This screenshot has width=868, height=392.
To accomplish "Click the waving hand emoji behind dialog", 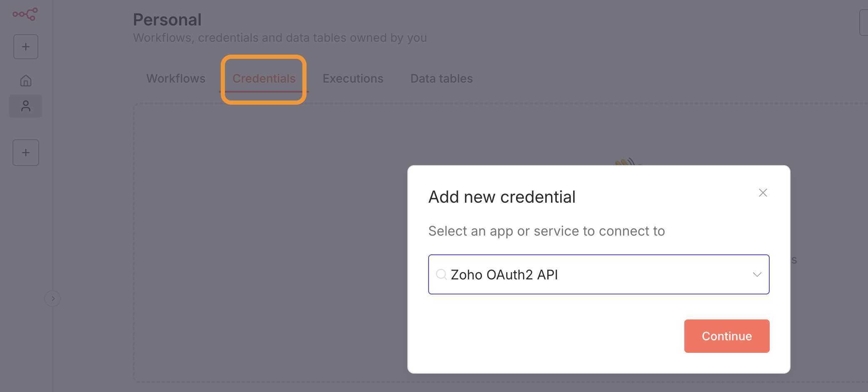I will click(x=625, y=161).
